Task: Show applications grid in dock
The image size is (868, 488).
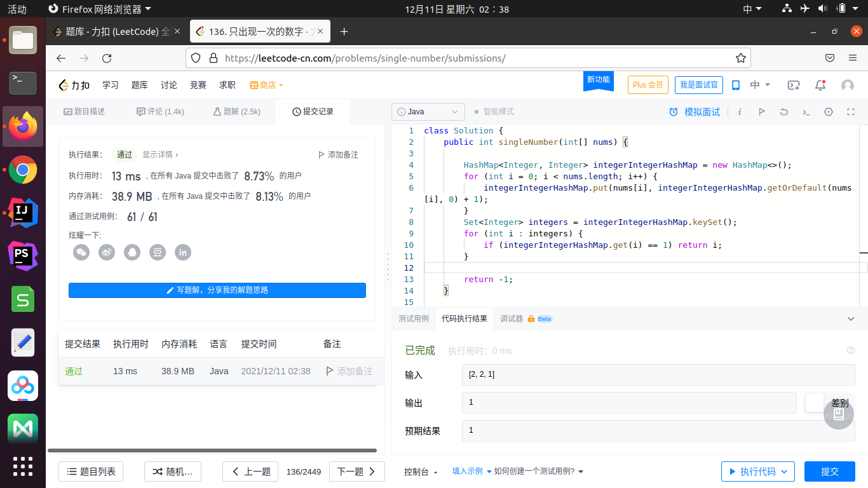Action: click(23, 466)
